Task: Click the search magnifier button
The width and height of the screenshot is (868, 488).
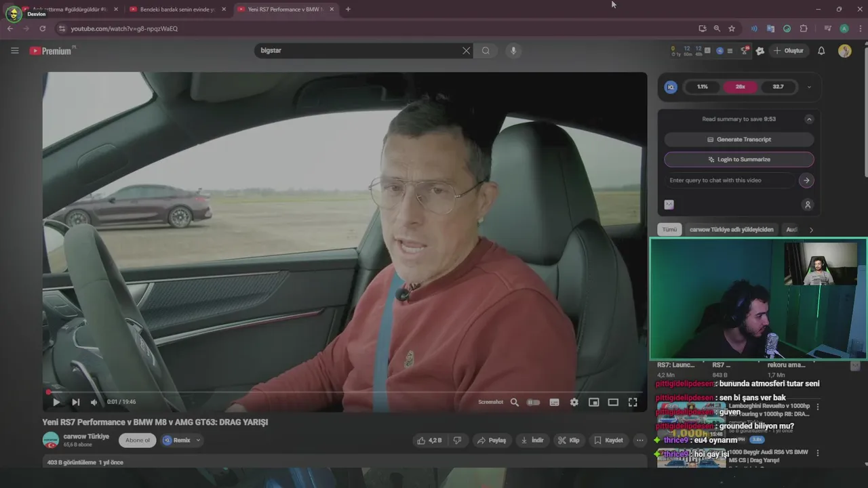Action: [x=486, y=51]
